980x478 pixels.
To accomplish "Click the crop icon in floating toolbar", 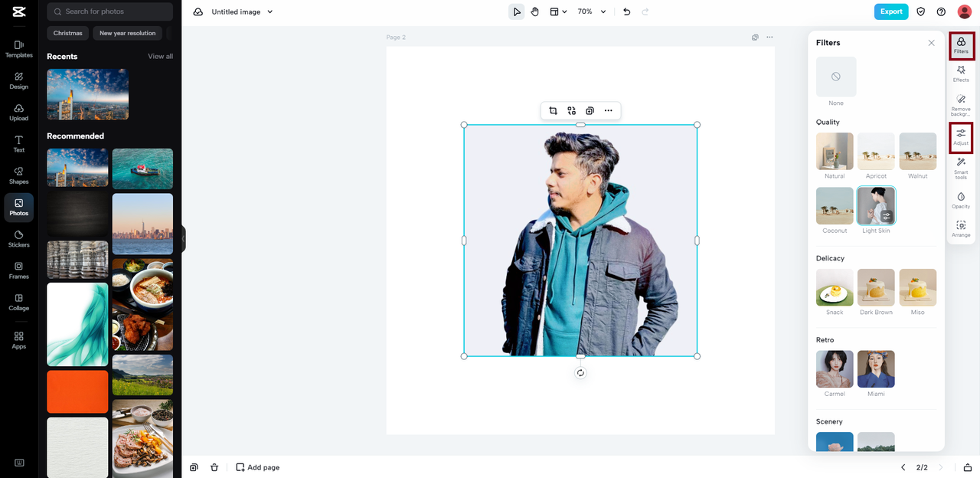I will 553,110.
